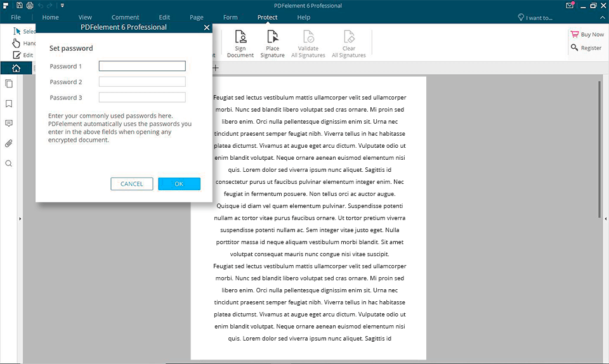Click the 'I want to...' search box
Viewport: 609px width, 364px height.
[x=535, y=18]
